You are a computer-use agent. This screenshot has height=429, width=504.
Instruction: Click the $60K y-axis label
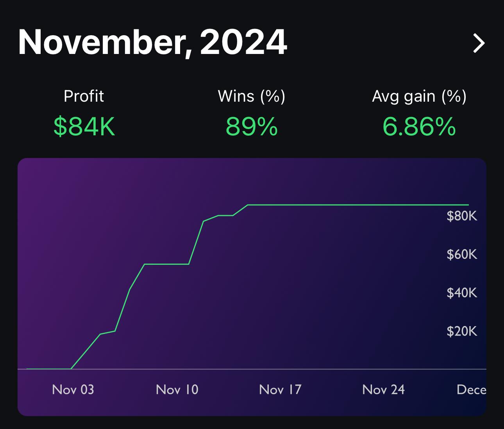(x=462, y=255)
